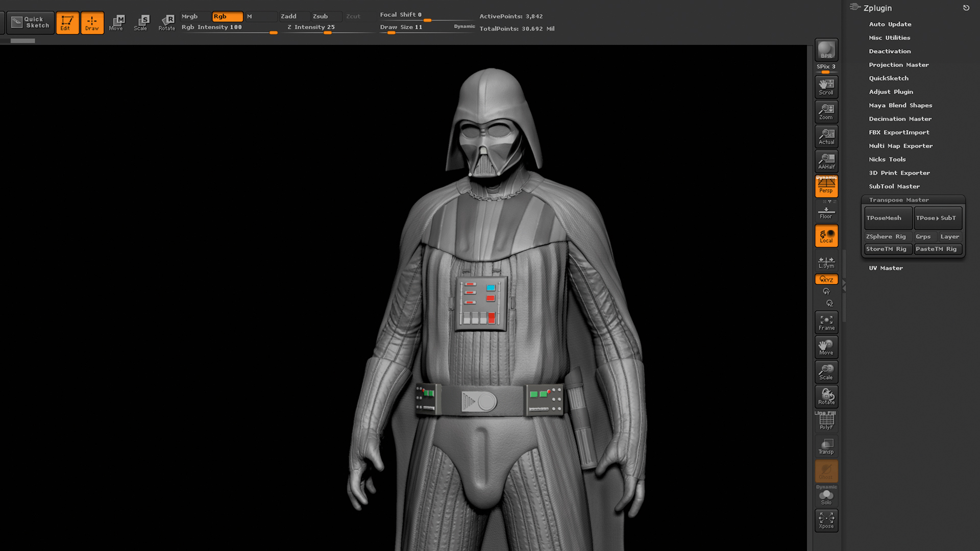Enable XYZ rotation mode
This screenshot has height=551, width=980.
point(826,280)
